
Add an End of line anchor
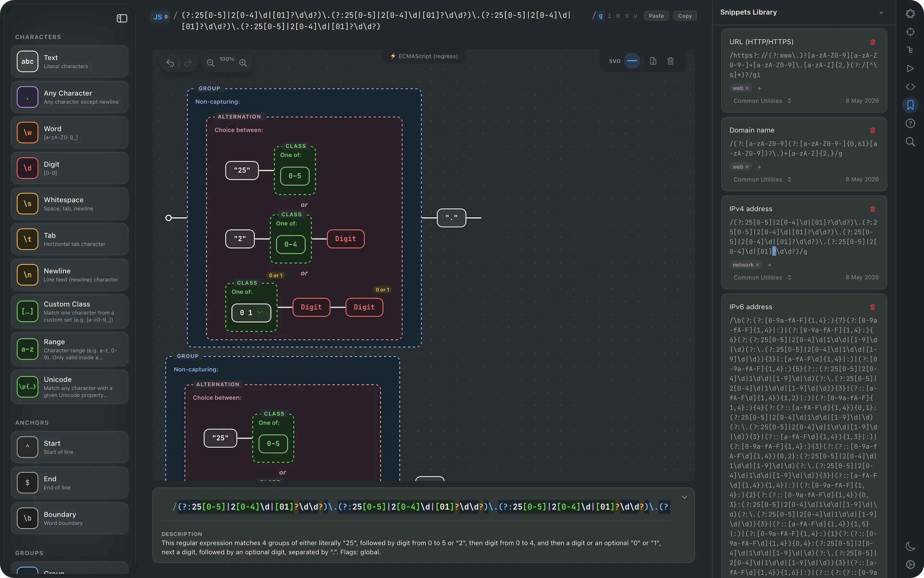pyautogui.click(x=70, y=483)
